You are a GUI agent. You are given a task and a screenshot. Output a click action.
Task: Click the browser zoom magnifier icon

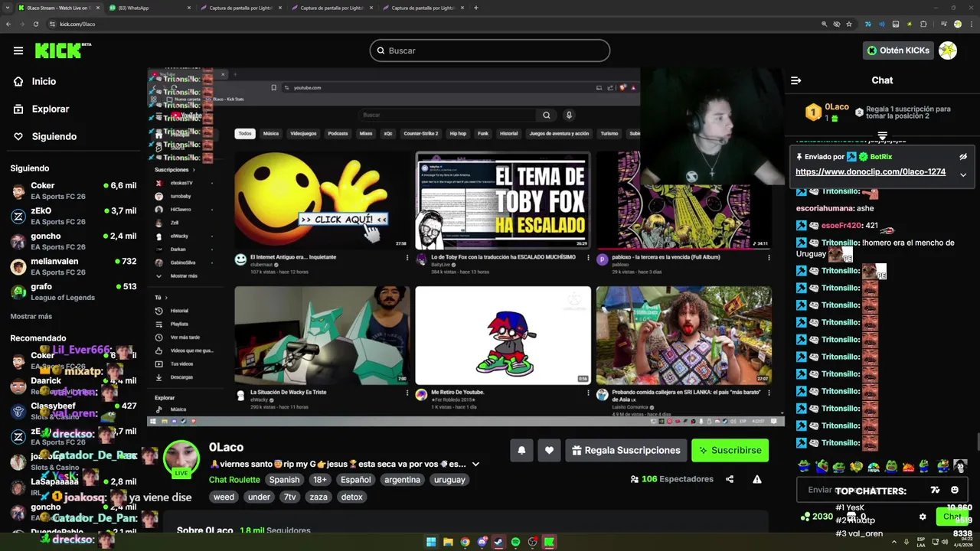click(x=825, y=24)
